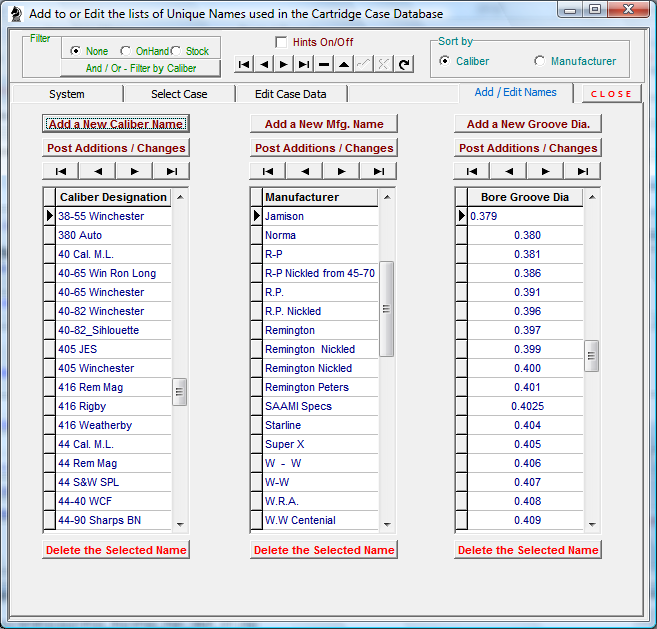Go to first record in top navigator
The image size is (657, 629).
tap(244, 64)
